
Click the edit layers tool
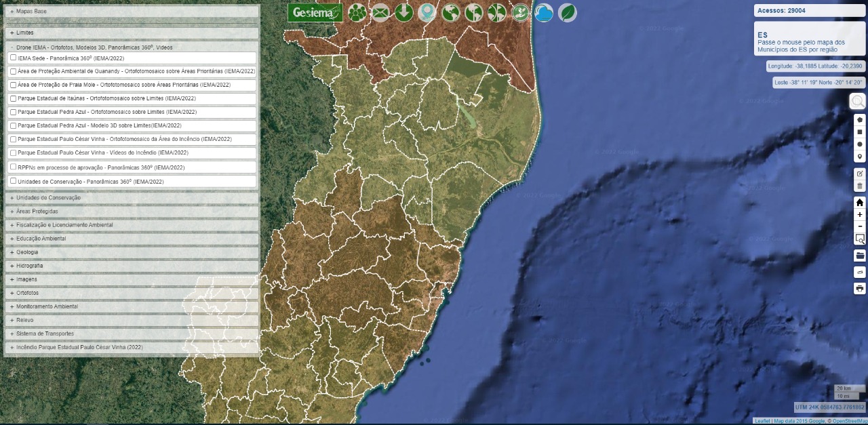click(x=860, y=174)
